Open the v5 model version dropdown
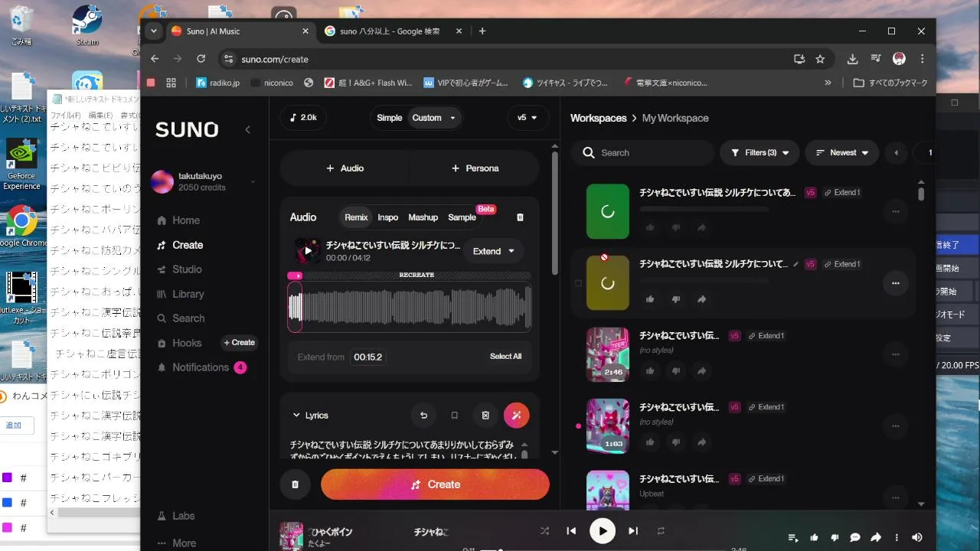980x551 pixels. (528, 118)
